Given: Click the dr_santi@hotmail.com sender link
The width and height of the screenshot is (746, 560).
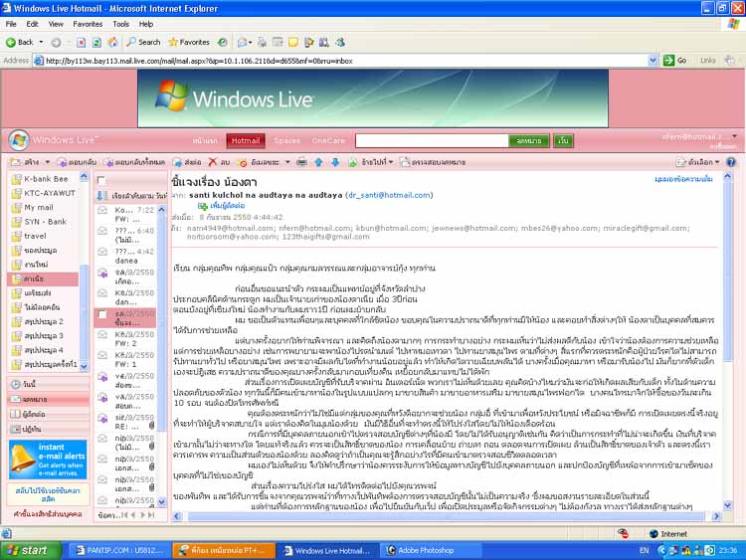Looking at the screenshot, I should [389, 195].
